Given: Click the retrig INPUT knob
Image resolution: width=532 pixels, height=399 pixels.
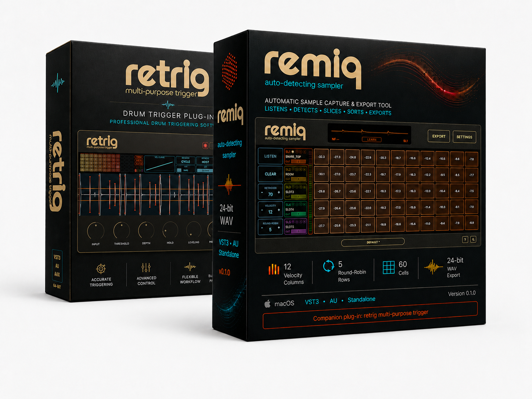Looking at the screenshot, I should click(x=96, y=231).
